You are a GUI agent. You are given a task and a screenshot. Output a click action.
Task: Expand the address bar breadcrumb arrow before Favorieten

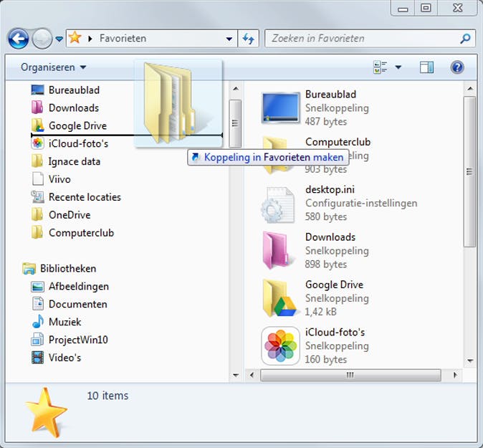[90, 39]
